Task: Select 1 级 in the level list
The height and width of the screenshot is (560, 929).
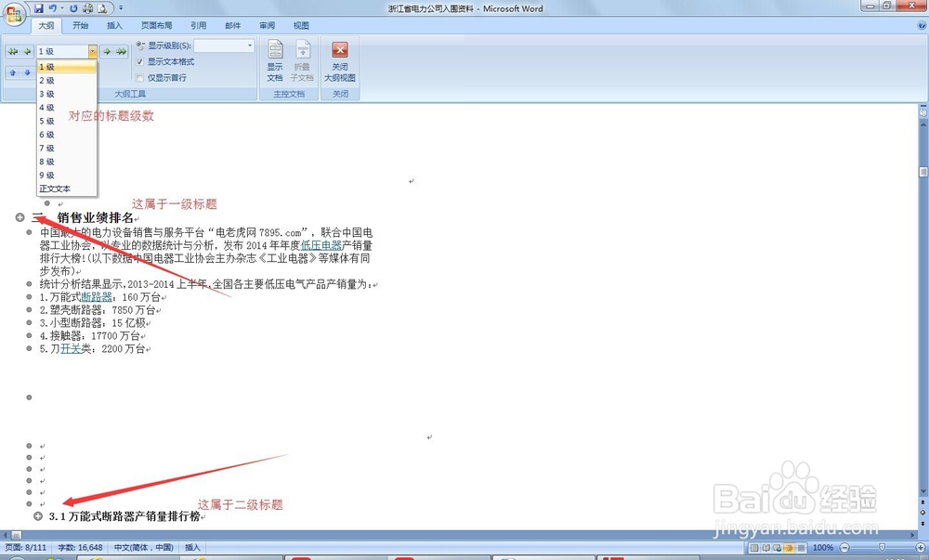Action: pyautogui.click(x=66, y=67)
